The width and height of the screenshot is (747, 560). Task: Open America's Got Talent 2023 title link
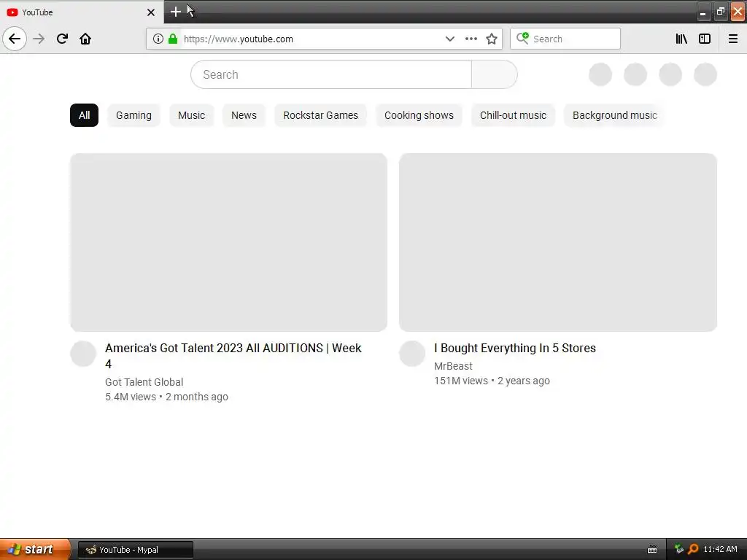(x=233, y=356)
